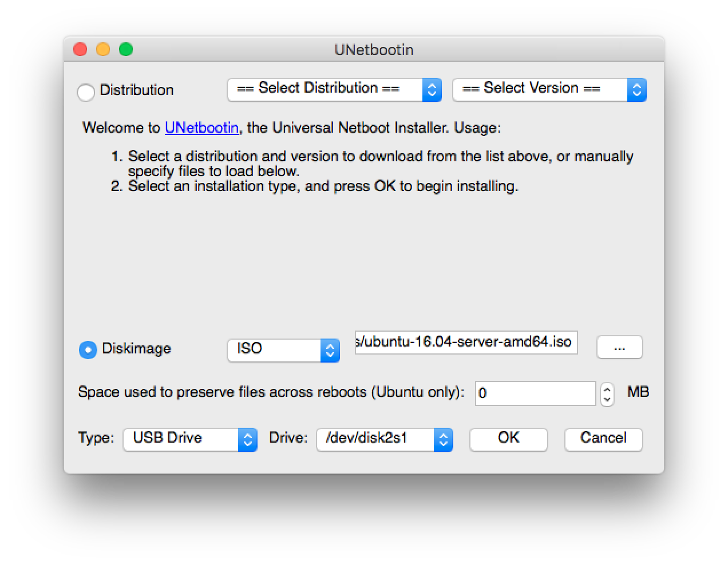Click the ISO file path text field
Viewport: 728px width, 565px height.
(466, 342)
